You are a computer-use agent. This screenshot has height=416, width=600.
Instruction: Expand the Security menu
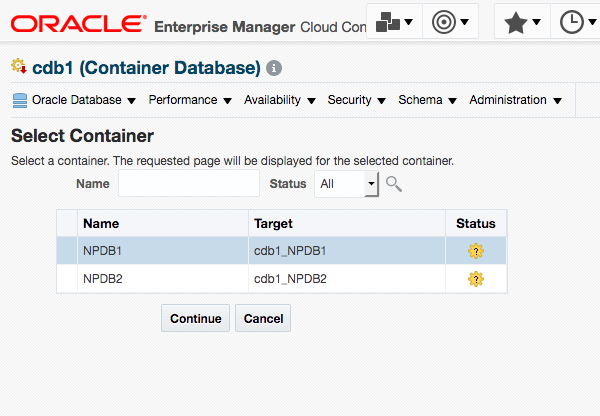click(x=357, y=100)
